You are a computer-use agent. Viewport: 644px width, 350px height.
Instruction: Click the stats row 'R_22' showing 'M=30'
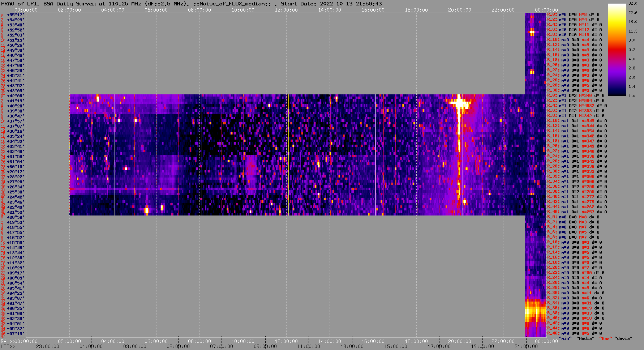coord(576,273)
